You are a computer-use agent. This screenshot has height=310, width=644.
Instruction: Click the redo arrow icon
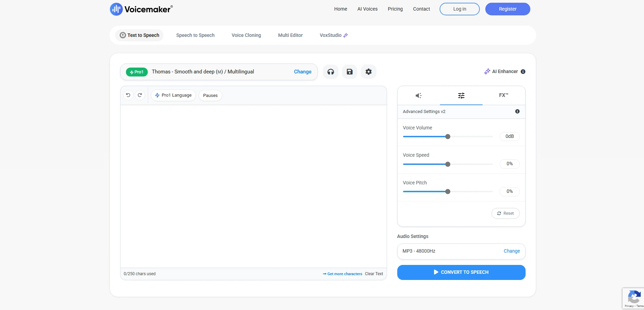(x=140, y=95)
